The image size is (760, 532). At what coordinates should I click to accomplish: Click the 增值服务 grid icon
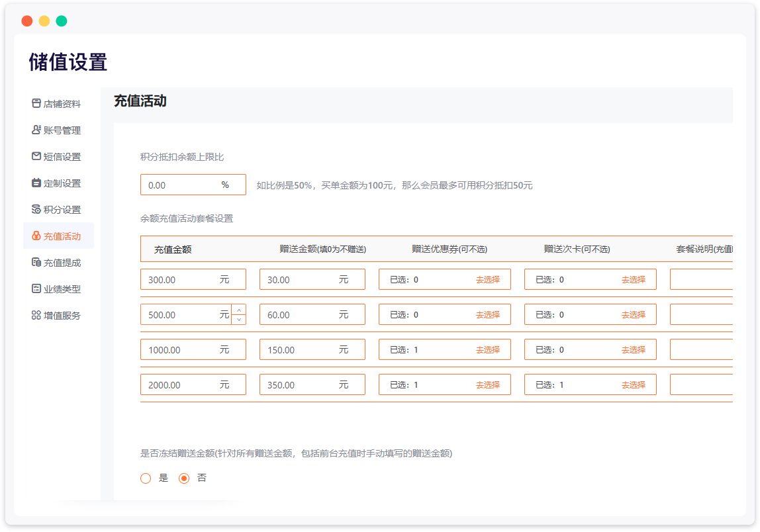coord(36,316)
